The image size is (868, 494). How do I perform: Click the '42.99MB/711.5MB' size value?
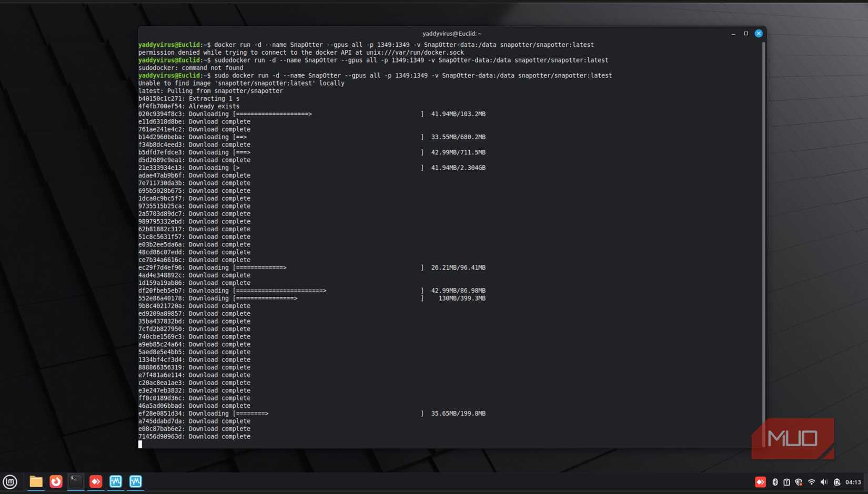coord(458,152)
